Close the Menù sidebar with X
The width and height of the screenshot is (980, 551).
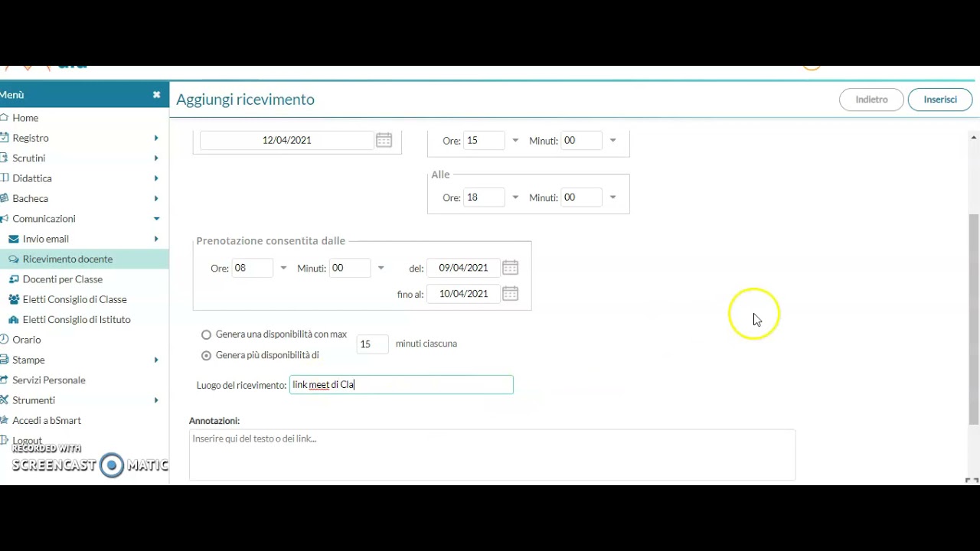click(x=156, y=95)
